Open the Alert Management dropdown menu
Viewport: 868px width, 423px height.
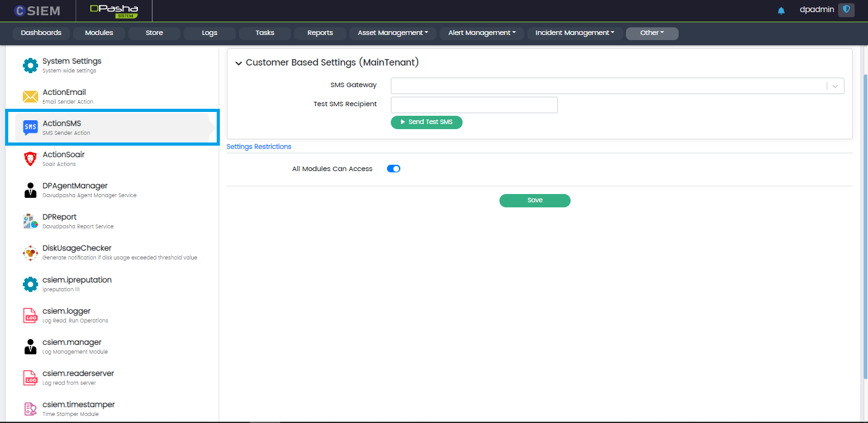tap(482, 33)
